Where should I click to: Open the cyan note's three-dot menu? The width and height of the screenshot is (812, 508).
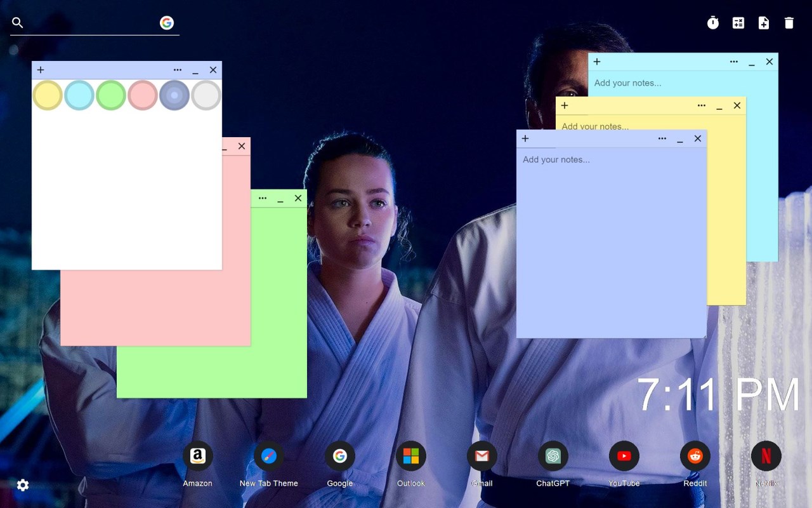(734, 62)
